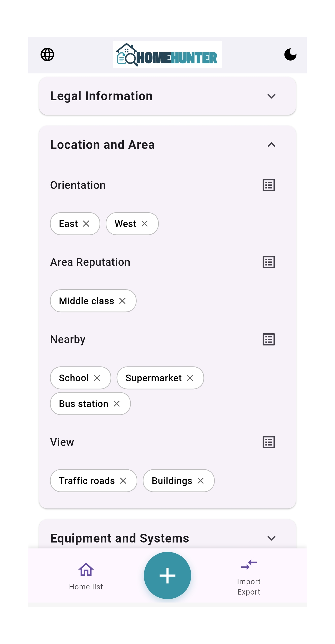Viewport: 335px width, 644px height.
Task: Remove the Bus station chip
Action: [x=117, y=404]
